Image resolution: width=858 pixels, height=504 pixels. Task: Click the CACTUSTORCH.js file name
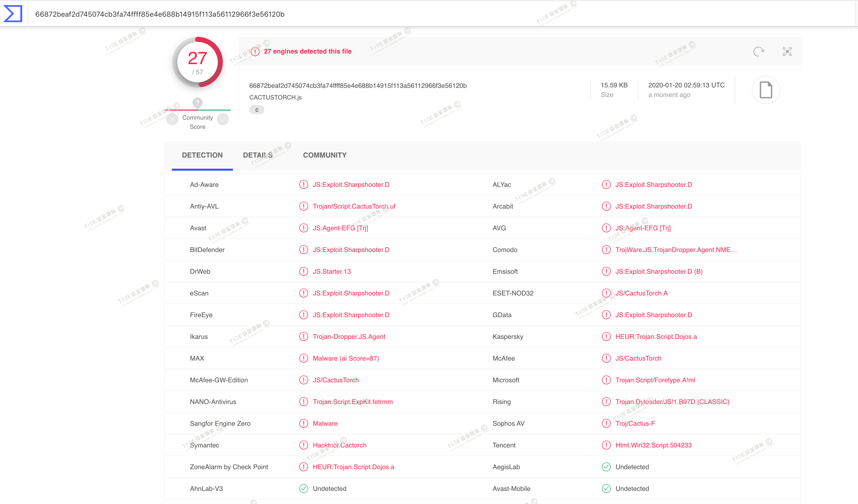(275, 97)
